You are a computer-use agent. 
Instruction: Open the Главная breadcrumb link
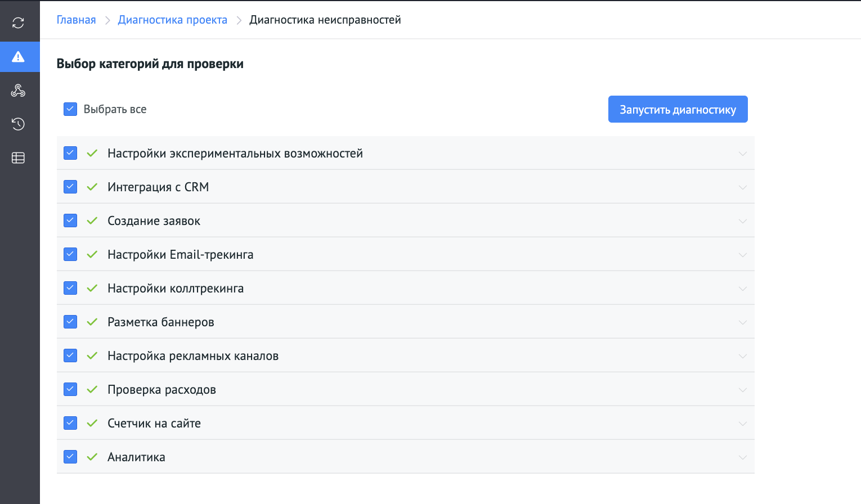coord(76,19)
